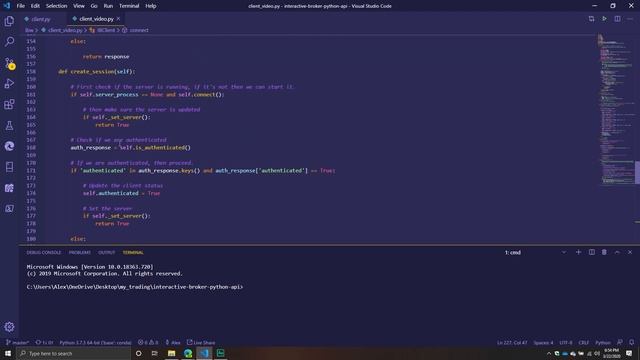Open the Windows Start menu
This screenshot has height=360, width=640.
pyautogui.click(x=8, y=353)
